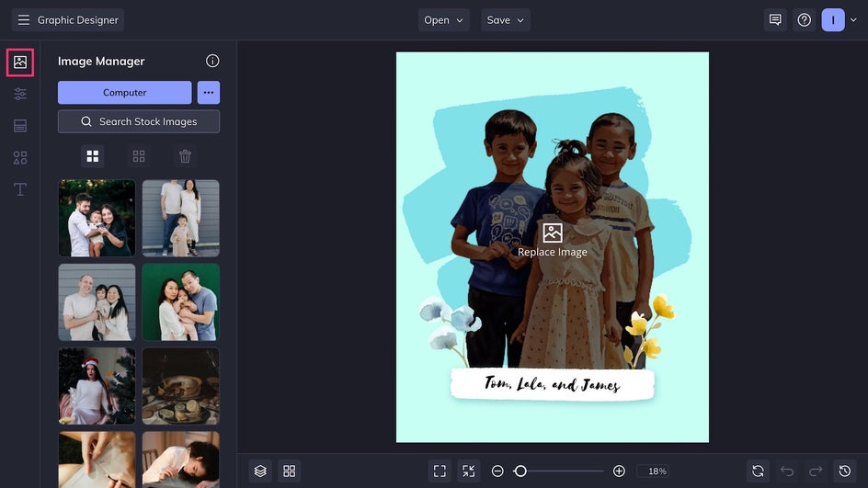Image resolution: width=868 pixels, height=488 pixels.
Task: Select thumbnail of couple holding baby, grey wall
Action: pyautogui.click(x=97, y=302)
